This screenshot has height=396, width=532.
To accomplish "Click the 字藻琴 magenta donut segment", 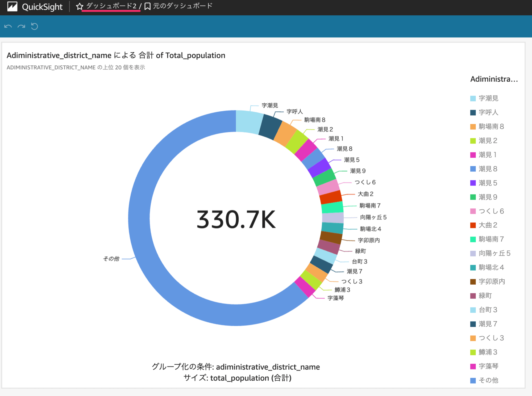I will coord(305,287).
